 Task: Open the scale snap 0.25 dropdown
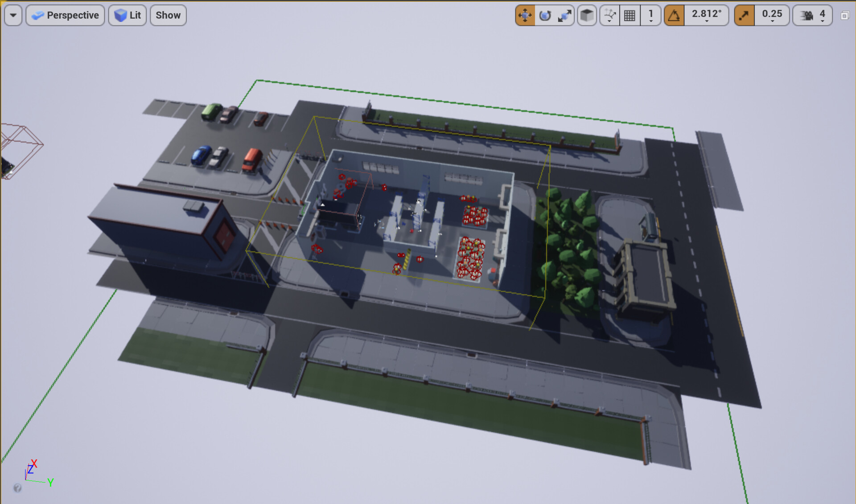click(x=772, y=15)
